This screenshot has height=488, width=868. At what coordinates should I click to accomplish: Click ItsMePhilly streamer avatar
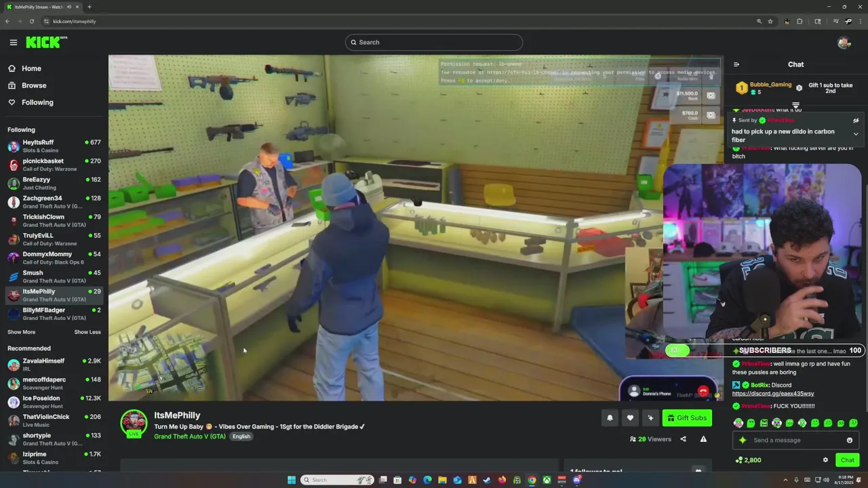click(x=134, y=424)
